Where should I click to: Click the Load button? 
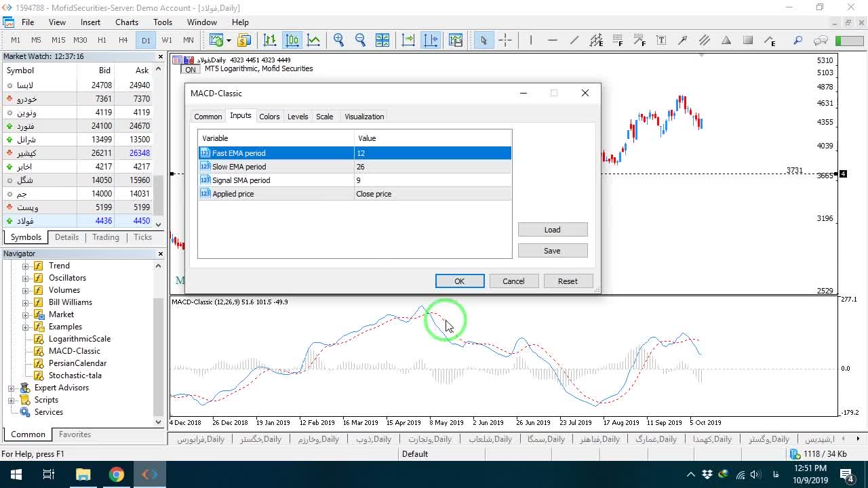click(553, 230)
